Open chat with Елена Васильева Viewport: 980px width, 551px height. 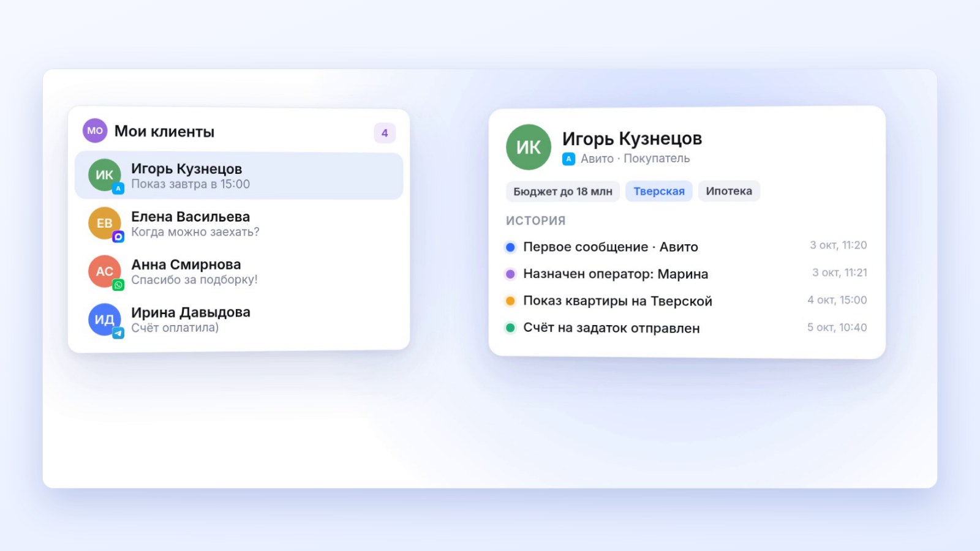pyautogui.click(x=239, y=223)
